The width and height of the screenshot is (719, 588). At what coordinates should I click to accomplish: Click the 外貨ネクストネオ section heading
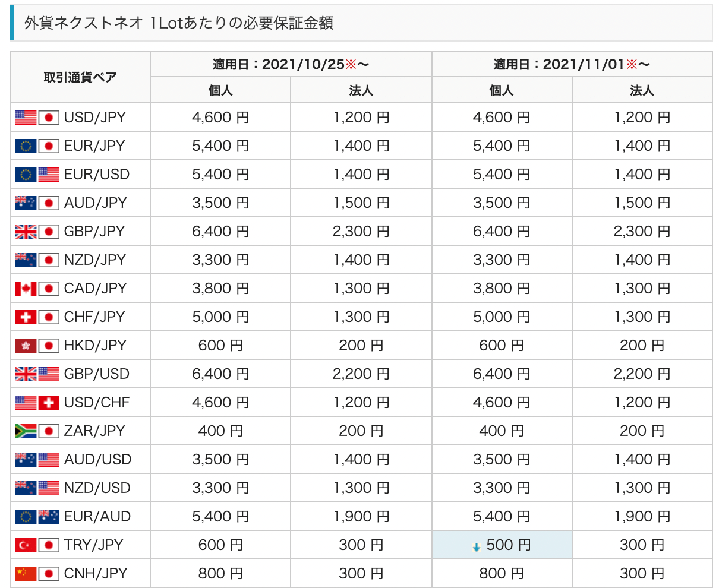coord(179,23)
